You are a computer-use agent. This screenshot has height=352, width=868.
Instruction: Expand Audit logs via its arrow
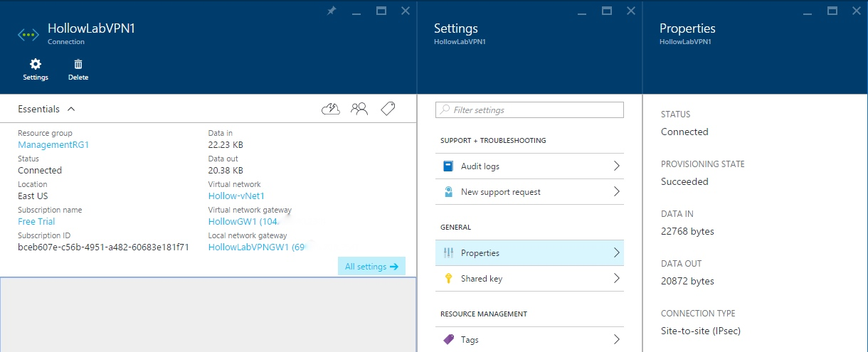tap(616, 166)
